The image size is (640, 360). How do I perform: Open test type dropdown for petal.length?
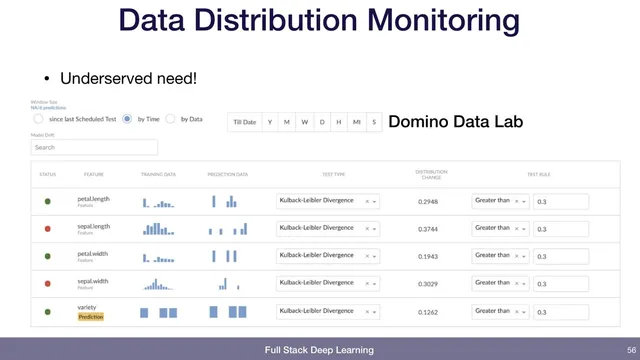(328, 201)
